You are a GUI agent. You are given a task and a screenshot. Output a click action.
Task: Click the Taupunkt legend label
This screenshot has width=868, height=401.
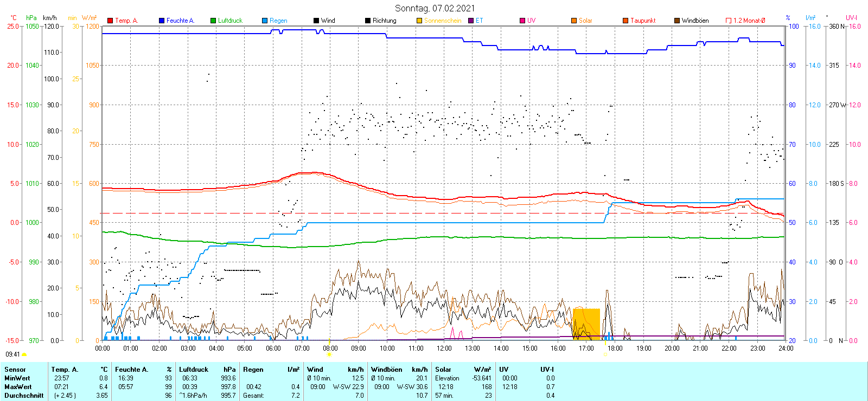[x=643, y=21]
